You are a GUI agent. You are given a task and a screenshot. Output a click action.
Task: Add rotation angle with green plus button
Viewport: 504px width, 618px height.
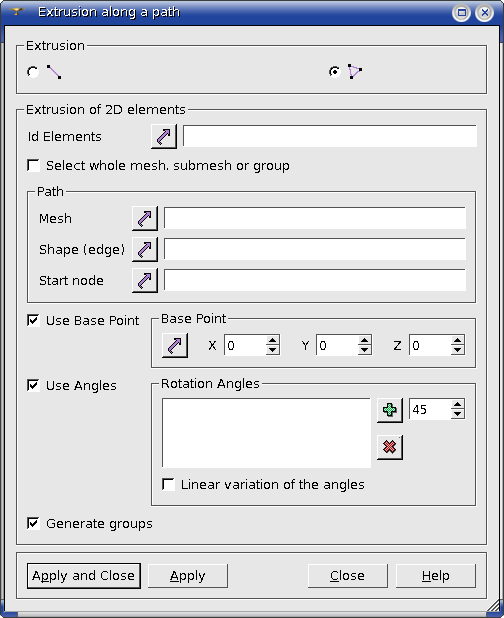(x=390, y=410)
